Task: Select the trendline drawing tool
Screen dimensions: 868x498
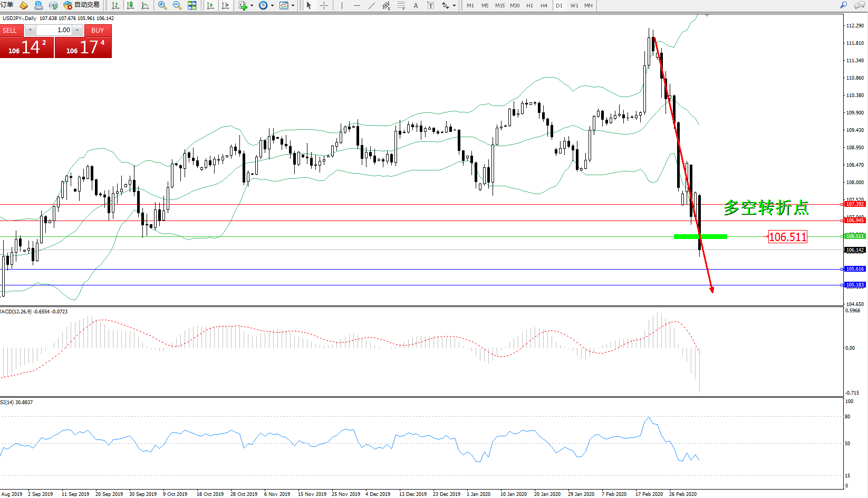Action: tap(371, 5)
